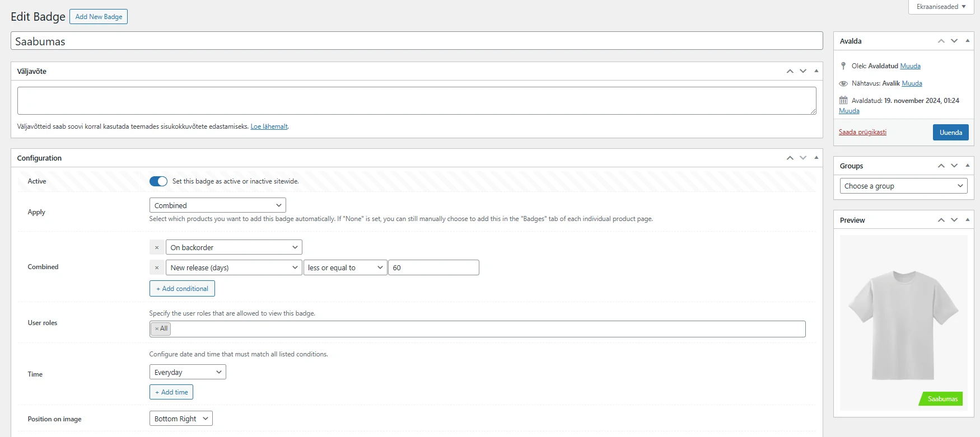The height and width of the screenshot is (437, 980).
Task: Remove the All user role tag
Action: (x=157, y=329)
